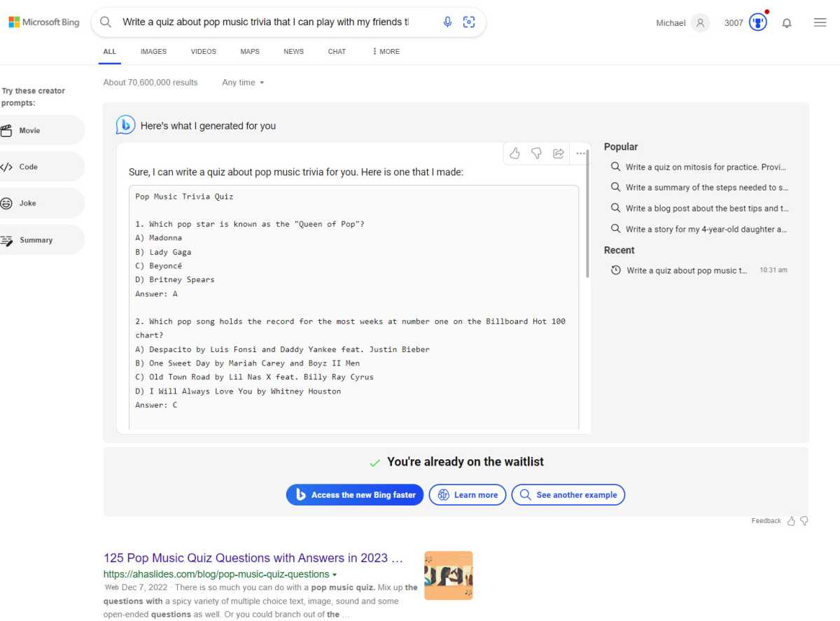This screenshot has height=621, width=840.
Task: Switch to the Images tab
Action: [153, 51]
